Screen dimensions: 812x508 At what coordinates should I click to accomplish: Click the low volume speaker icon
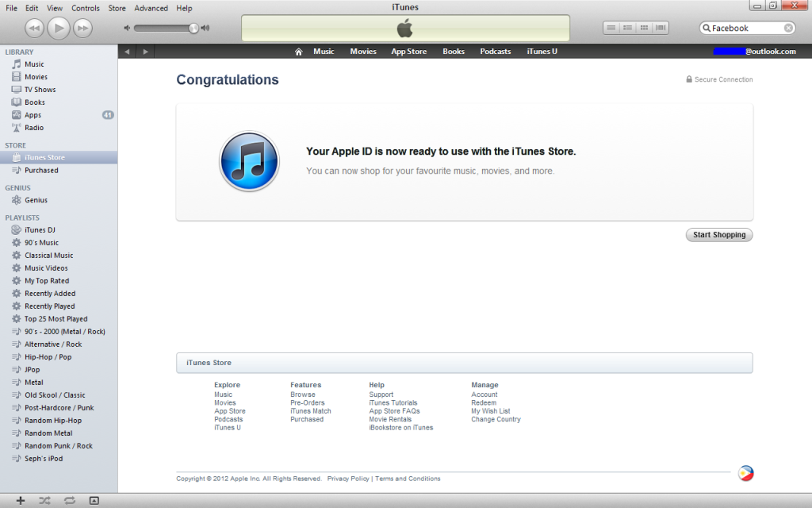(x=127, y=28)
